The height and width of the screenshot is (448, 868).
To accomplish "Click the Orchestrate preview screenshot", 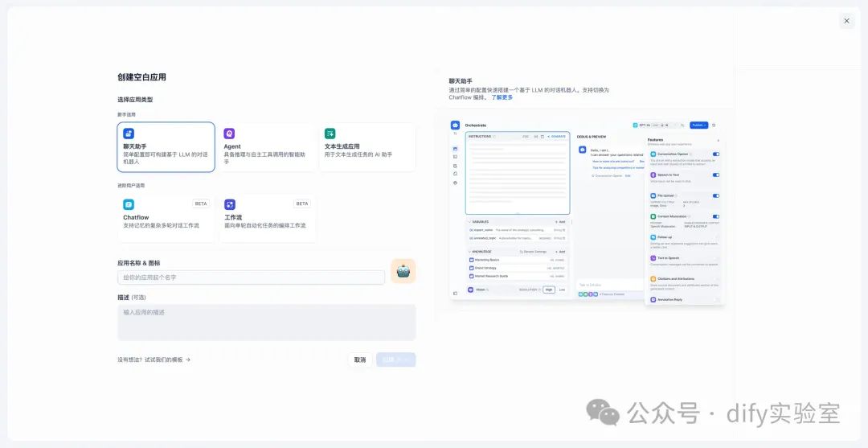I will click(588, 211).
